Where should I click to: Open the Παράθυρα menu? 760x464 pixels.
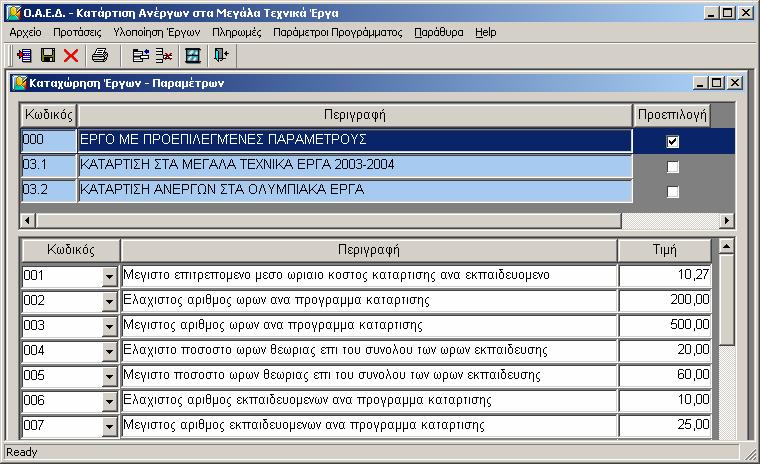pyautogui.click(x=439, y=32)
